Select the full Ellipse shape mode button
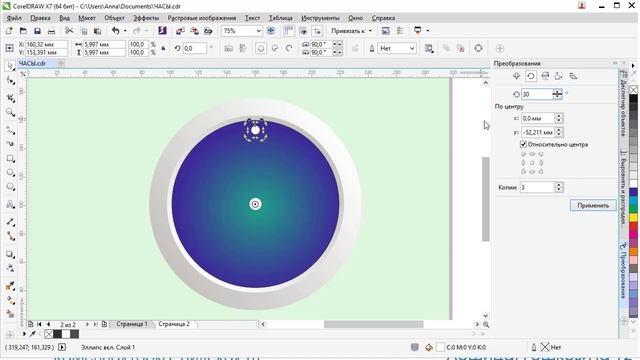640x360 pixels. click(261, 49)
